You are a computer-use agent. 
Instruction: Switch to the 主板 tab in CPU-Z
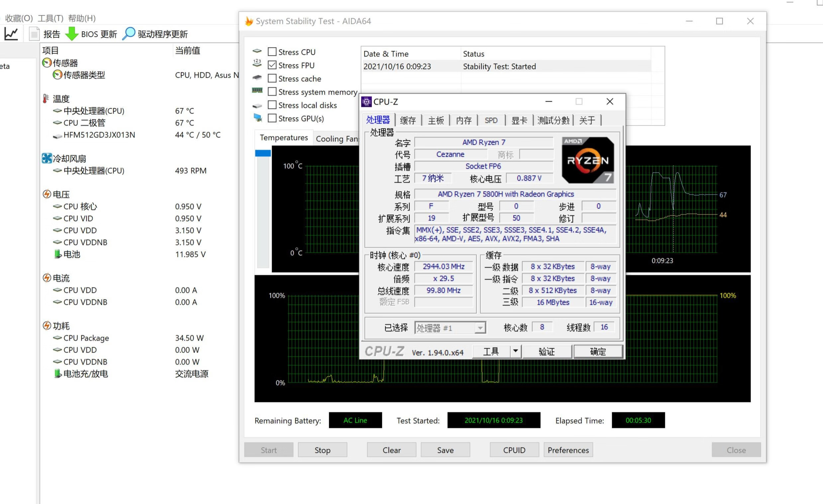click(x=436, y=120)
